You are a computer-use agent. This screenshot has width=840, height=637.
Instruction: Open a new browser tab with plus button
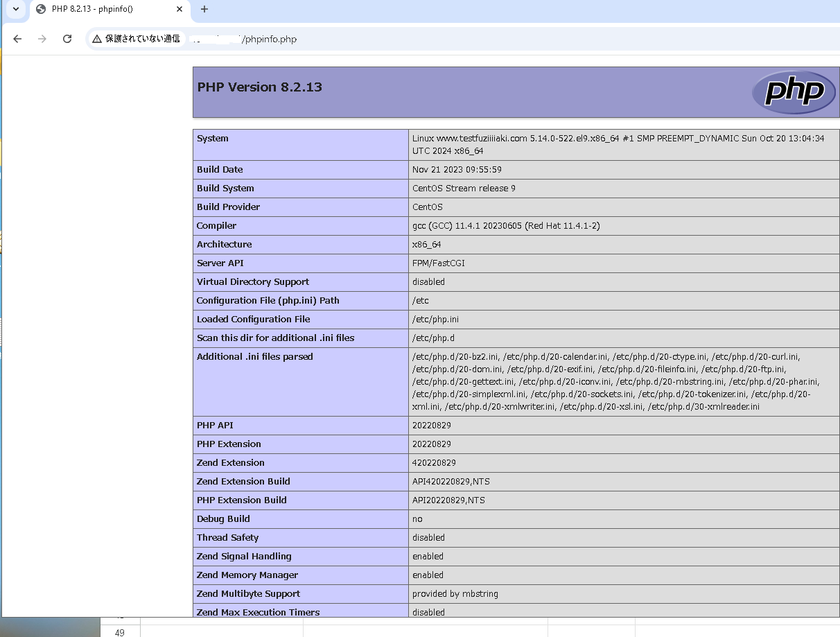coord(204,10)
